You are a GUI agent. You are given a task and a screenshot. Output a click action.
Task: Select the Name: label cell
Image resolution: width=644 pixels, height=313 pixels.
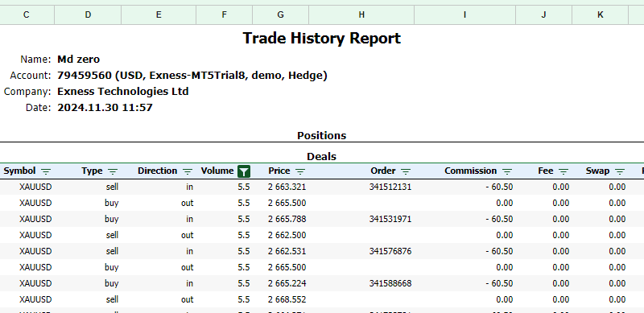coord(35,60)
